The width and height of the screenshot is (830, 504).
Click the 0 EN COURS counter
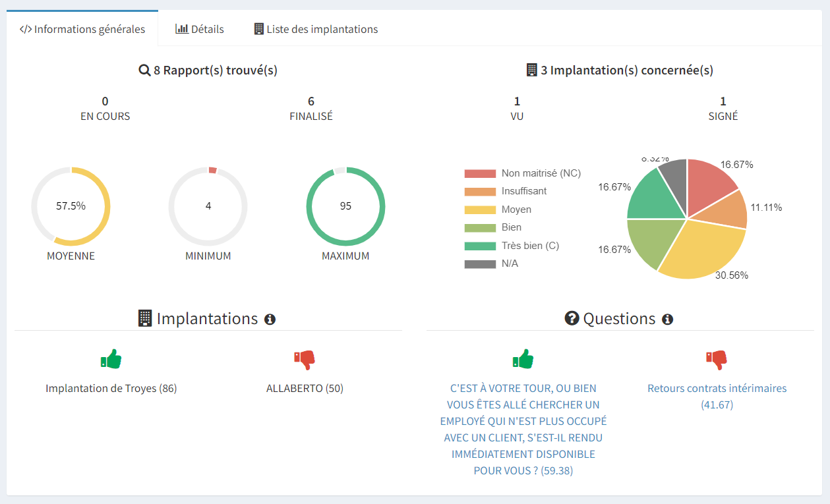(105, 109)
